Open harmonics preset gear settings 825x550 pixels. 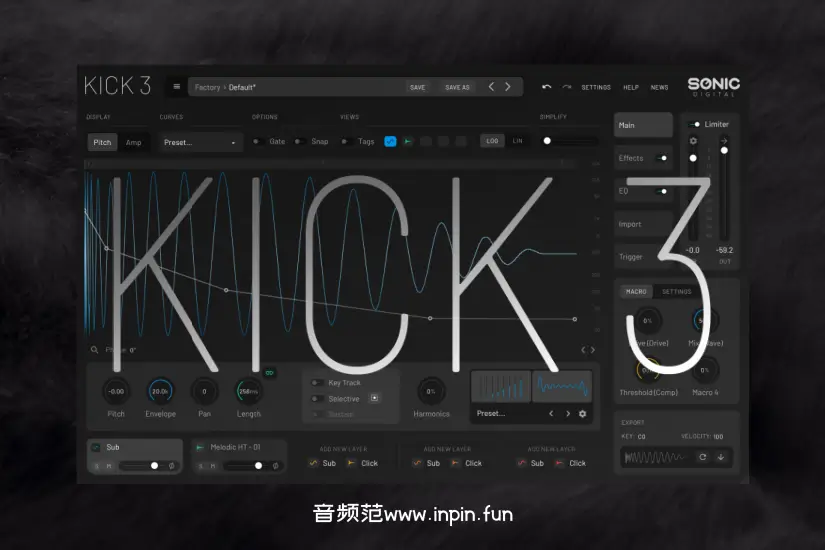582,414
